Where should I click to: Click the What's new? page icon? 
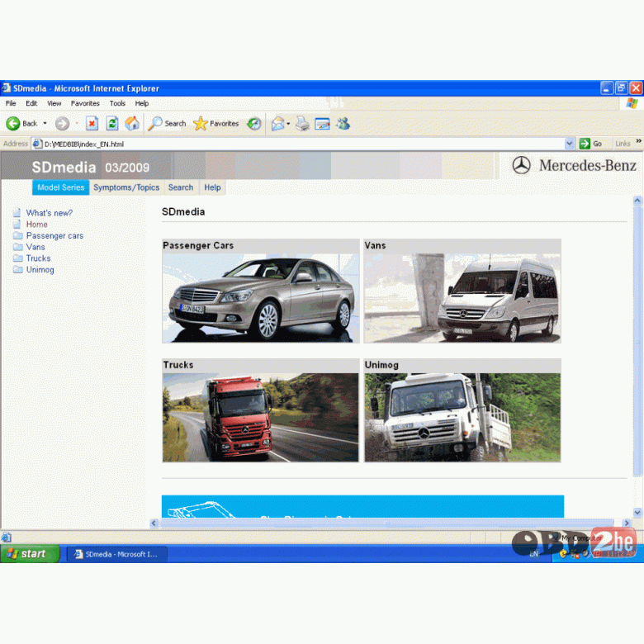point(17,213)
